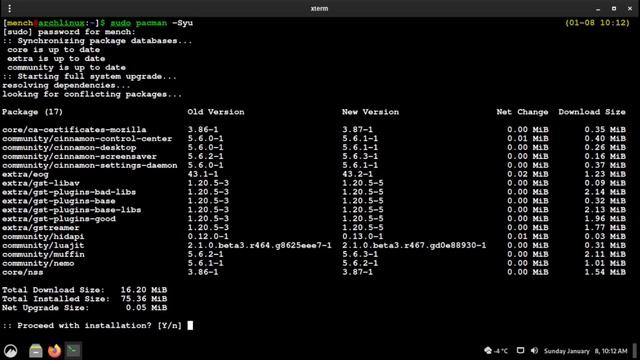Viewport: 640px width, 360px height.
Task: Click 'extra/gst-plugins-bad-libs' package name
Action: coord(69,192)
